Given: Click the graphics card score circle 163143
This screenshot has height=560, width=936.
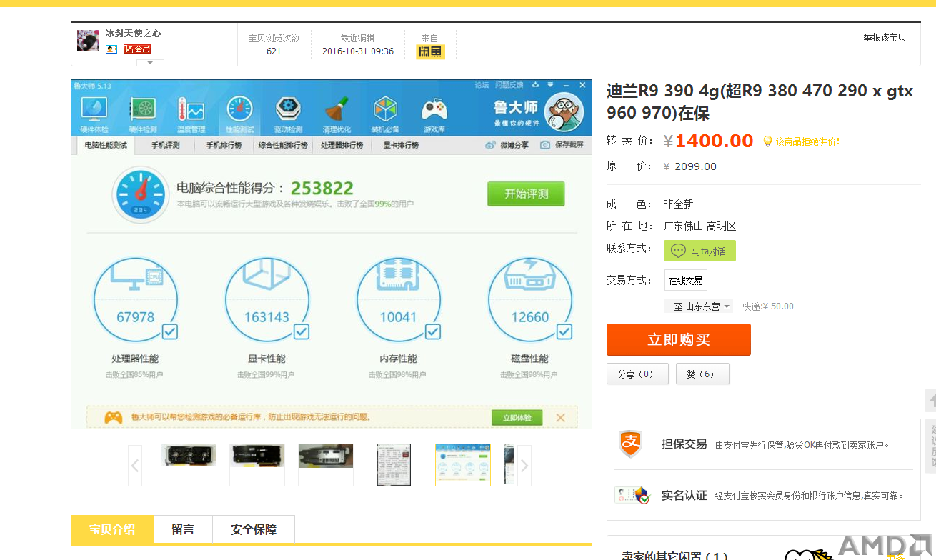Looking at the screenshot, I should click(267, 299).
